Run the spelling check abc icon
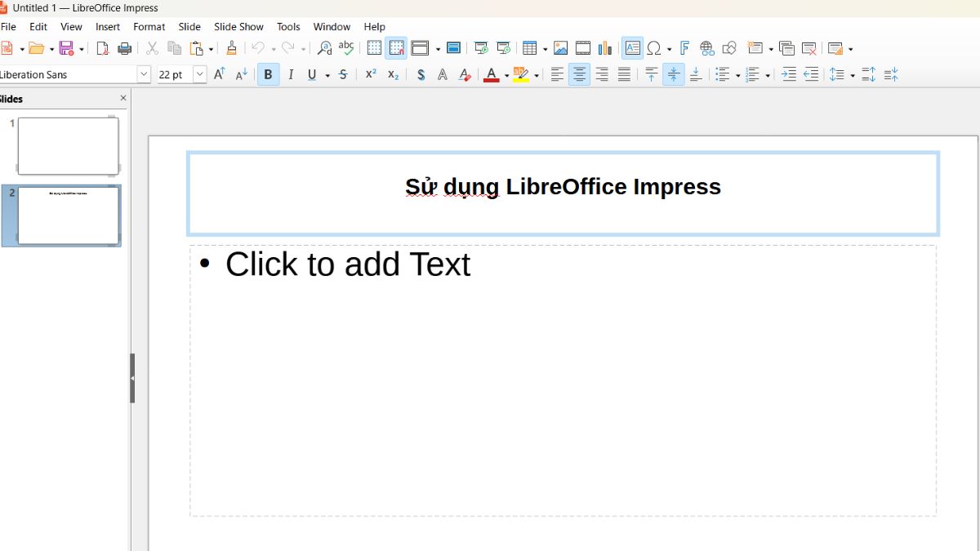The height and width of the screenshot is (551, 980). tap(346, 48)
